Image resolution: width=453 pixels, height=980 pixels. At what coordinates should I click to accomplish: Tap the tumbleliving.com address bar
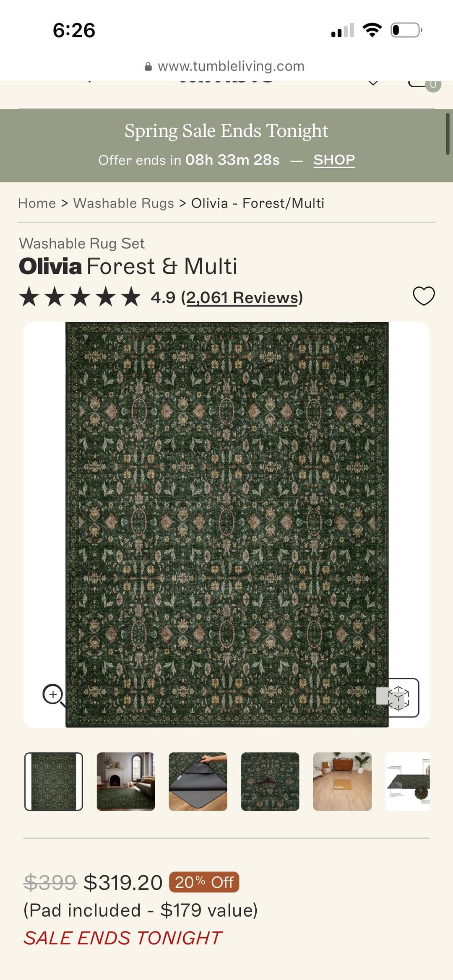point(226,66)
